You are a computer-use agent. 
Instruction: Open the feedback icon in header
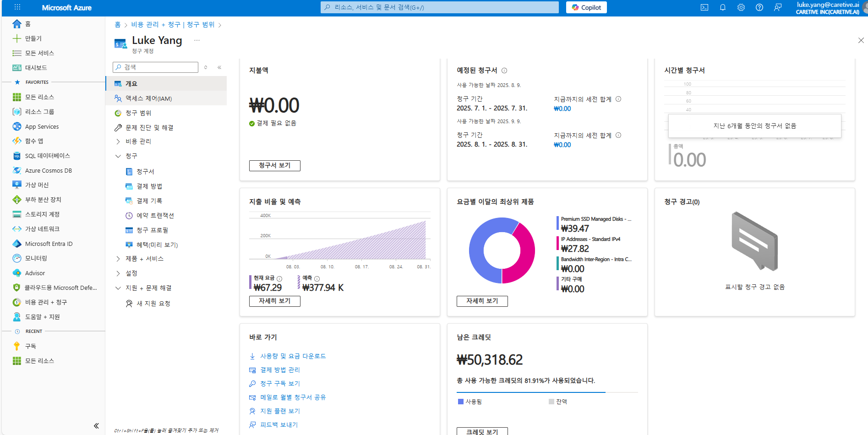[x=778, y=7]
